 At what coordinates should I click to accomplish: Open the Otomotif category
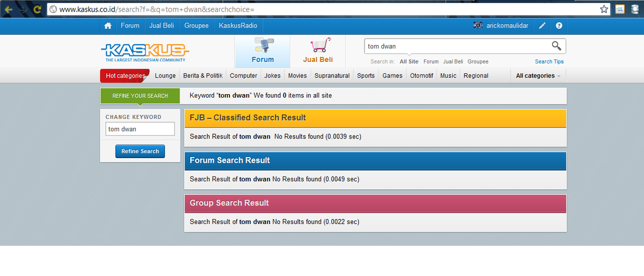(x=422, y=76)
